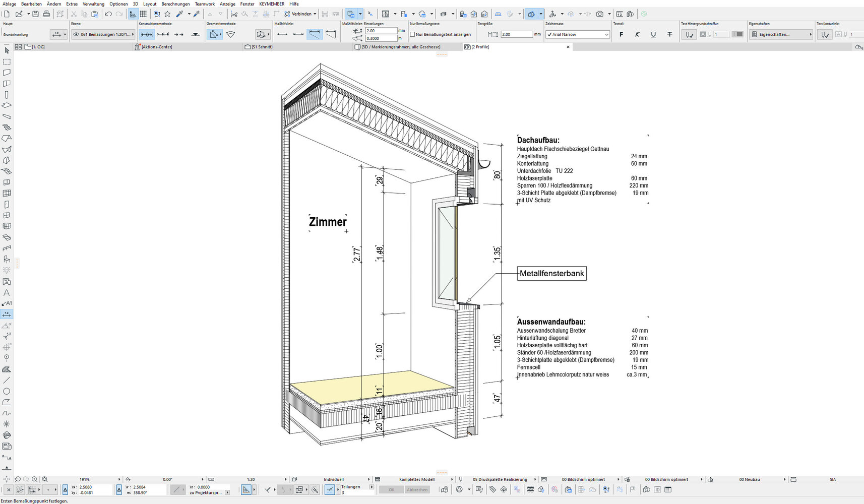Select the Line tool in toolbox
This screenshot has width=864, height=504.
[7, 380]
